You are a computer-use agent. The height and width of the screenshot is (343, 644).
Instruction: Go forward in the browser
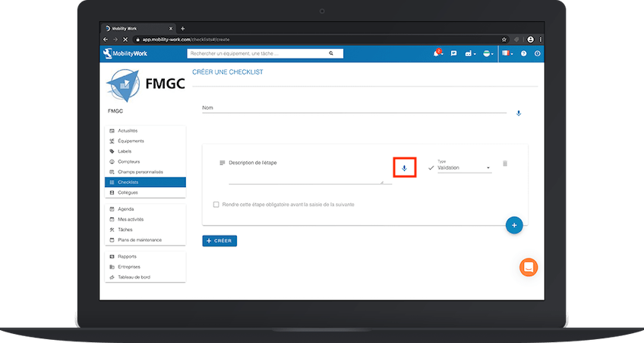point(115,40)
